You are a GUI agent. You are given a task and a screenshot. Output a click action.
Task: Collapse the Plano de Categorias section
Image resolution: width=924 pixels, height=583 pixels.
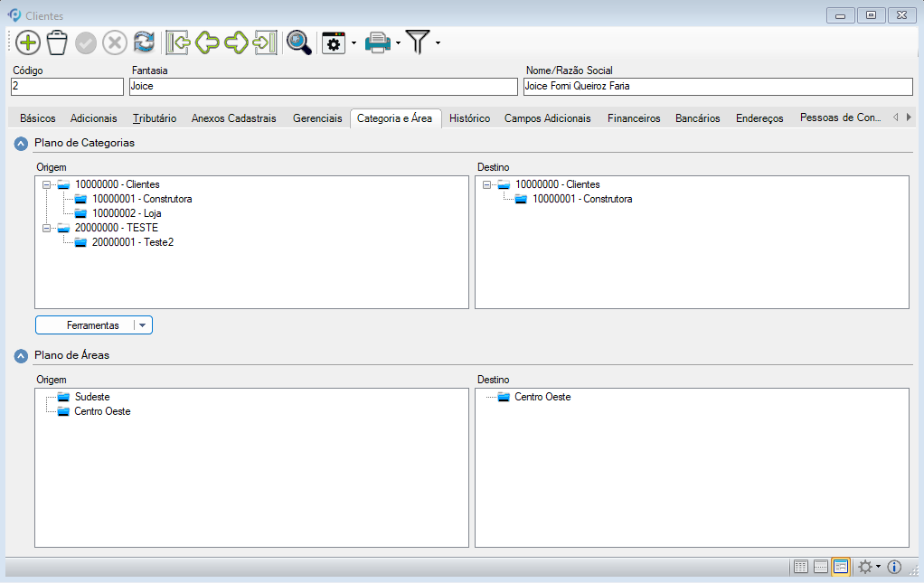(21, 143)
